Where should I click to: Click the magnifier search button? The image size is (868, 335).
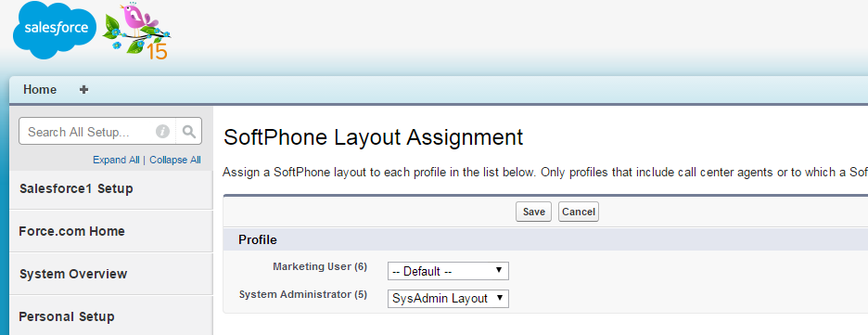(x=189, y=131)
